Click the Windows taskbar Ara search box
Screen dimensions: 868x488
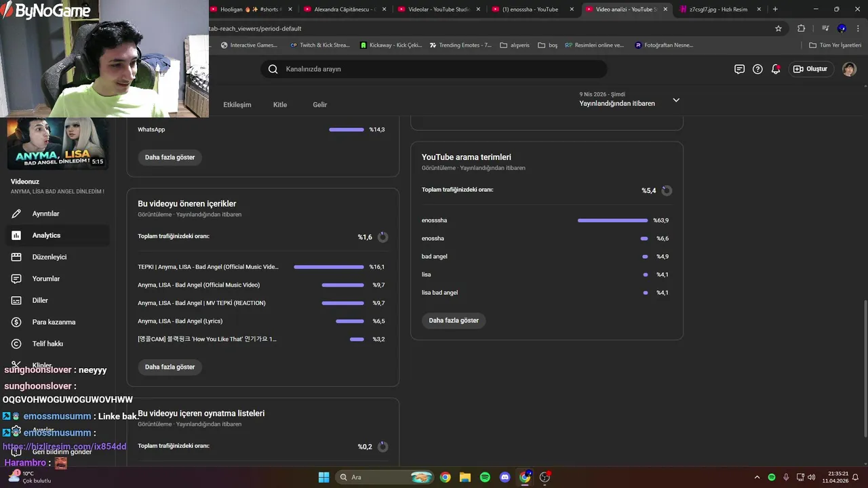click(384, 477)
